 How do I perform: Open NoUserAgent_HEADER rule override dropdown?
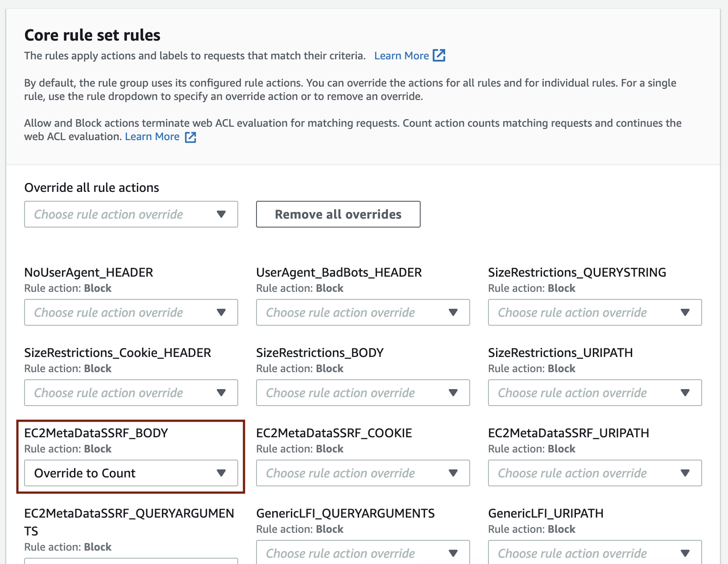pyautogui.click(x=131, y=312)
